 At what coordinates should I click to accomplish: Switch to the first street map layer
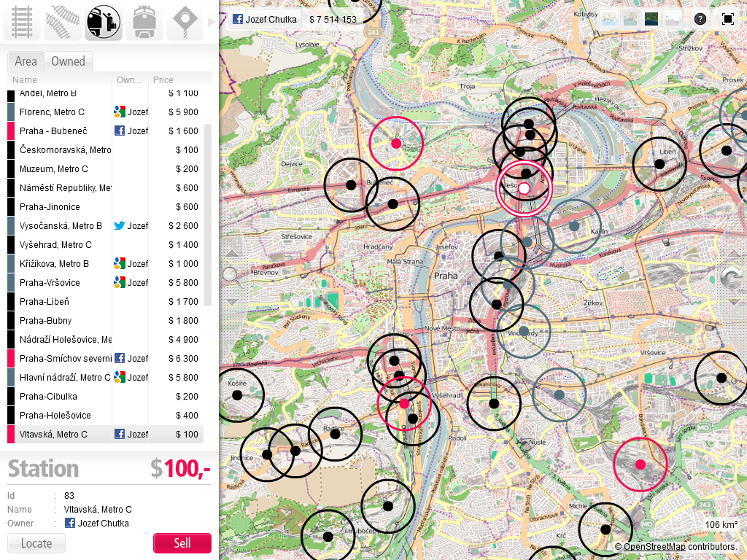(609, 20)
